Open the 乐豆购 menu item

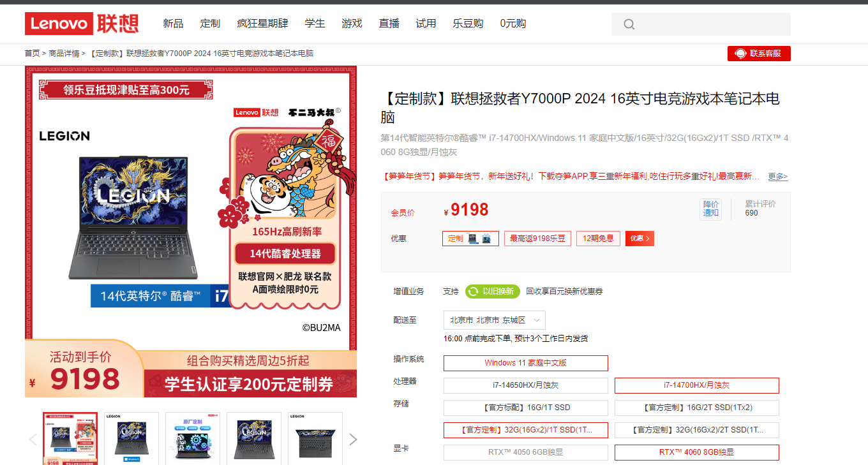click(468, 24)
